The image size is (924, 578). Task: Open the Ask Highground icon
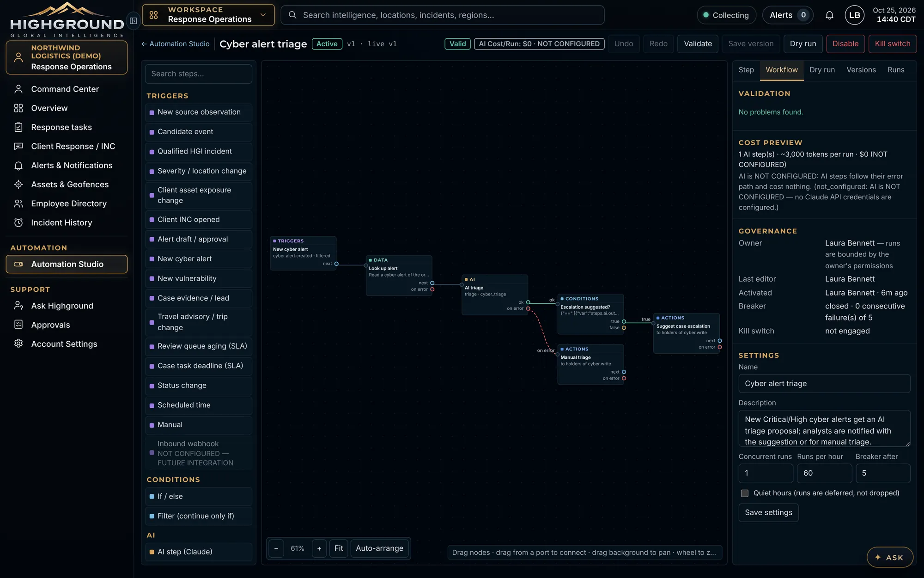click(18, 306)
